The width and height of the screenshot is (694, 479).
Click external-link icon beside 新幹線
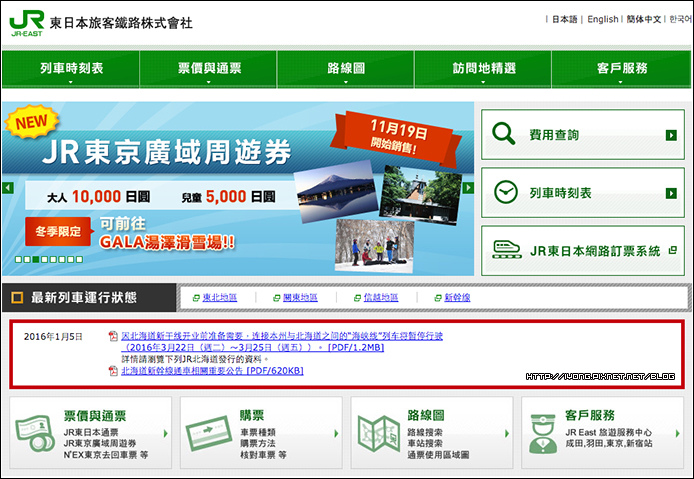(x=438, y=298)
